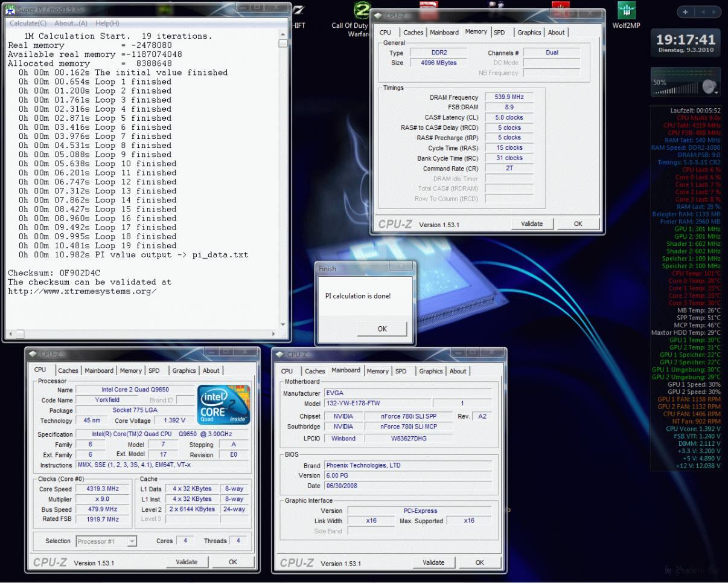This screenshot has width=728, height=583.
Task: Click the CPU Vcore: 1.392 V sidebar reading
Action: (693, 429)
